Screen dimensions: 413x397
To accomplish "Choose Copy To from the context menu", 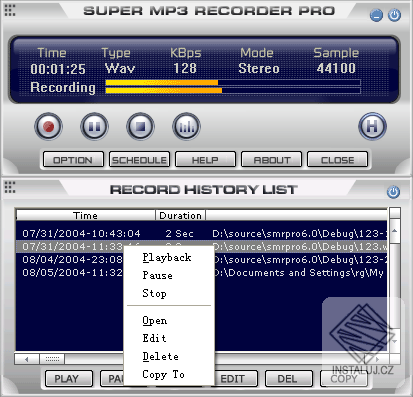I will (169, 374).
